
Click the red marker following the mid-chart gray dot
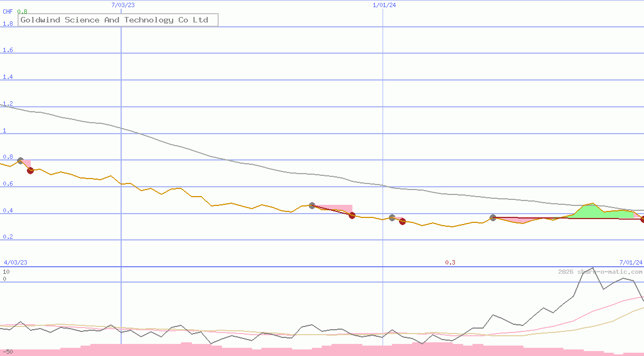(352, 216)
